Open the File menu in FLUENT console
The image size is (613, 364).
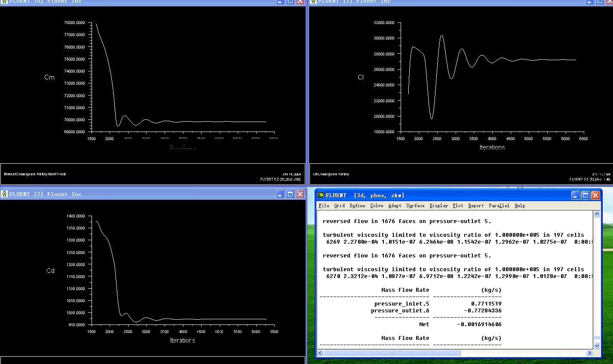coord(324,206)
